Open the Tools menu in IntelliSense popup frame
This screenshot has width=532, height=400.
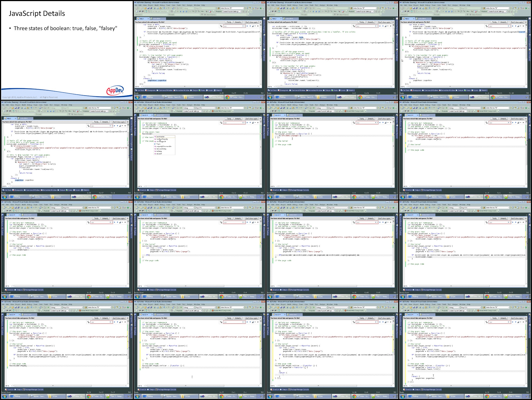pos(179,105)
